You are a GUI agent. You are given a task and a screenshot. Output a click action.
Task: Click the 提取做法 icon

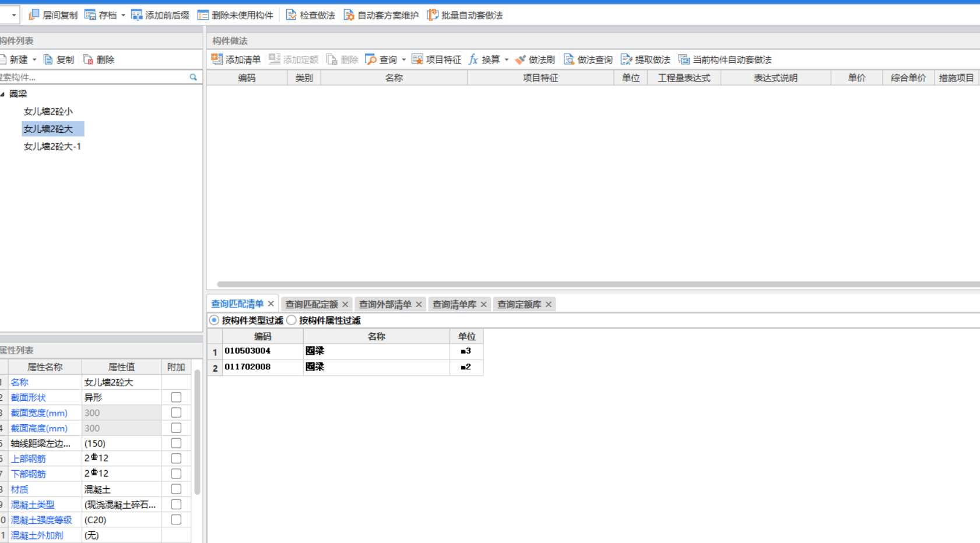coord(627,59)
